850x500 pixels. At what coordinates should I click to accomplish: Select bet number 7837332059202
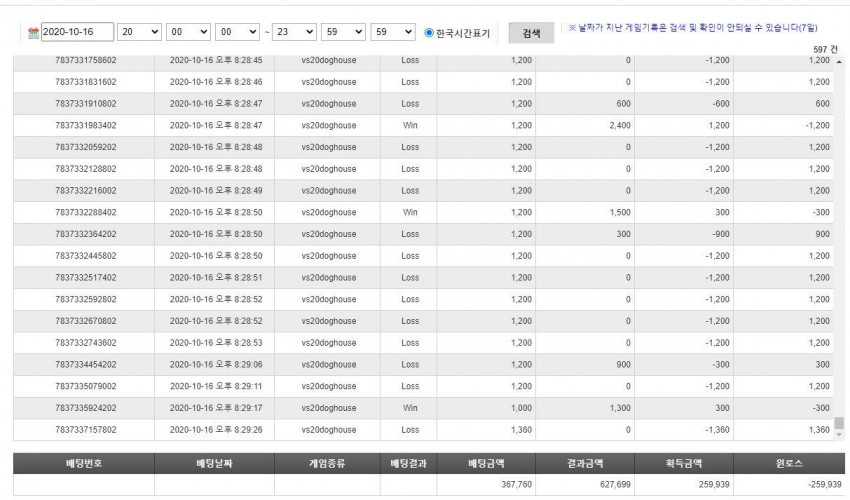coord(86,147)
